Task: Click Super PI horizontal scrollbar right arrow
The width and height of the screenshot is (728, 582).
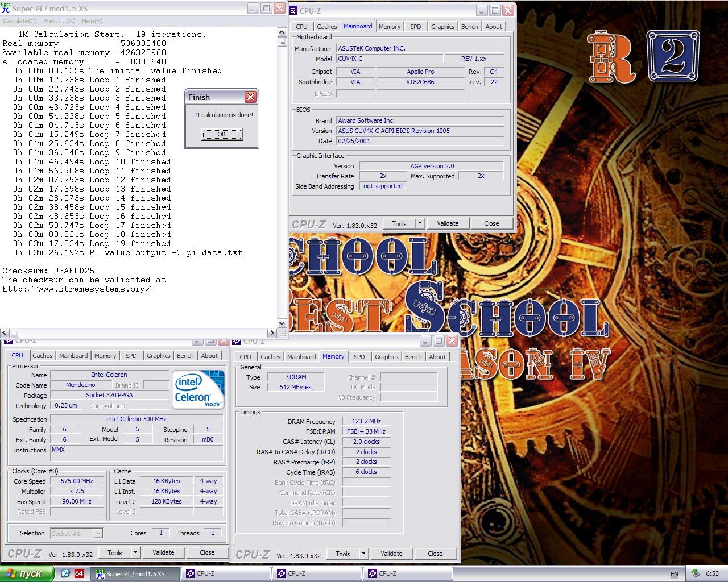Action: click(272, 333)
